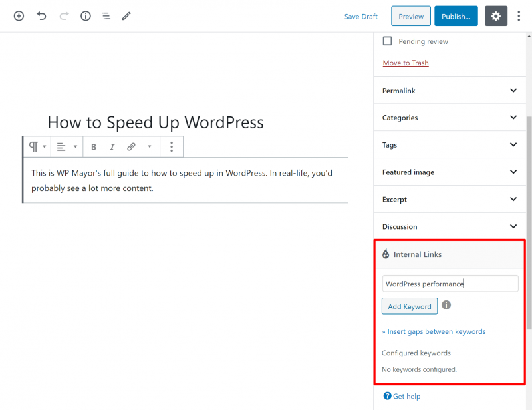Expand the Discussion panel
This screenshot has height=410, width=532.
(x=450, y=226)
